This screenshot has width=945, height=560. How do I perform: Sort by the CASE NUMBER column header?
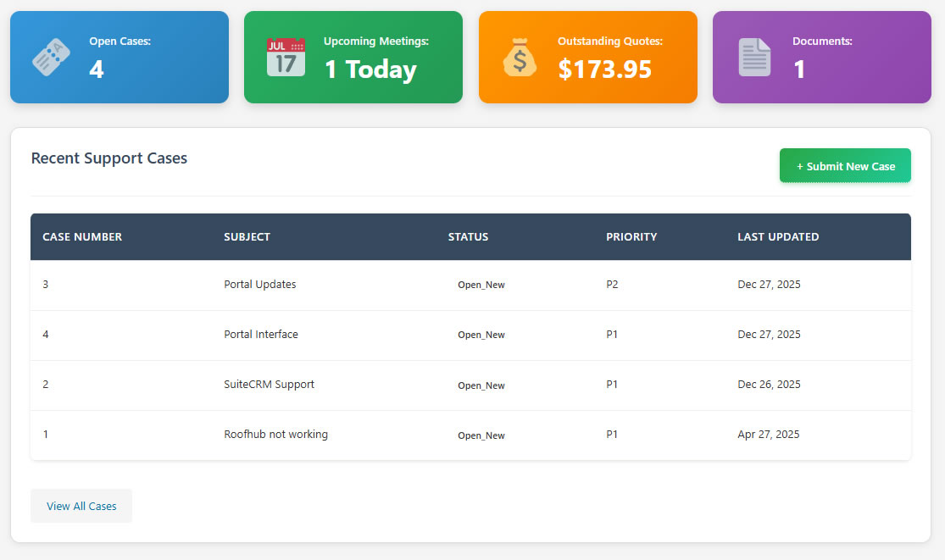82,236
